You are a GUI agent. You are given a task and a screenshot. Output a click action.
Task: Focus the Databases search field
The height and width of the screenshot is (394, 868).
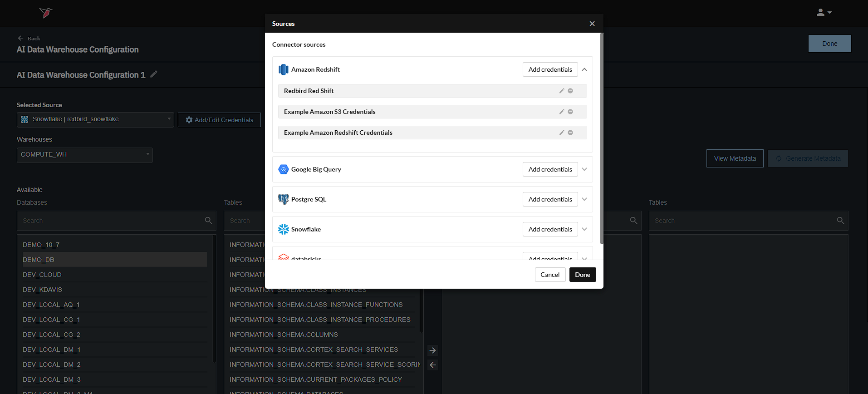click(117, 221)
